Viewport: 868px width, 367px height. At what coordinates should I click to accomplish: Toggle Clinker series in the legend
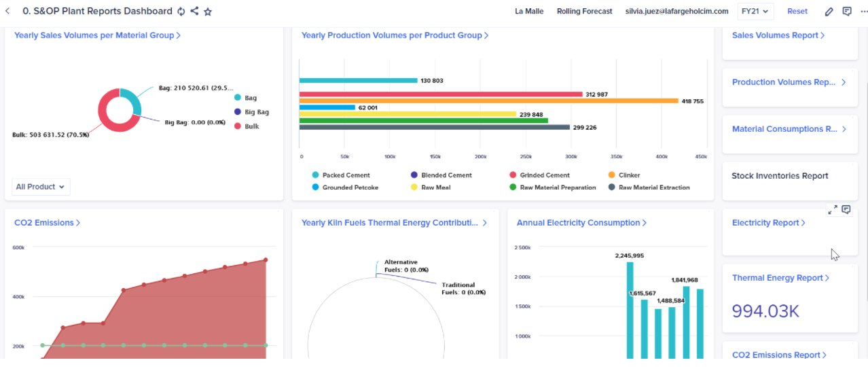(624, 175)
